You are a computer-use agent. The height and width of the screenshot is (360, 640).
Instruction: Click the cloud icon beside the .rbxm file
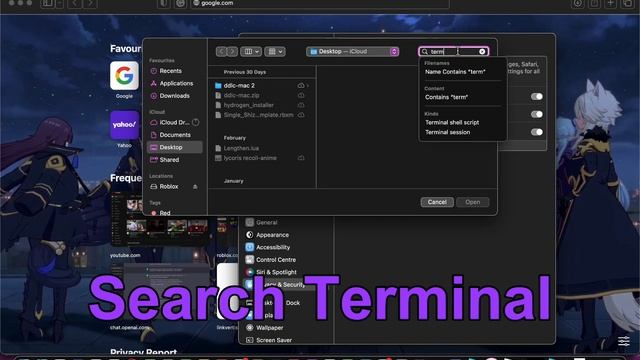tap(301, 115)
